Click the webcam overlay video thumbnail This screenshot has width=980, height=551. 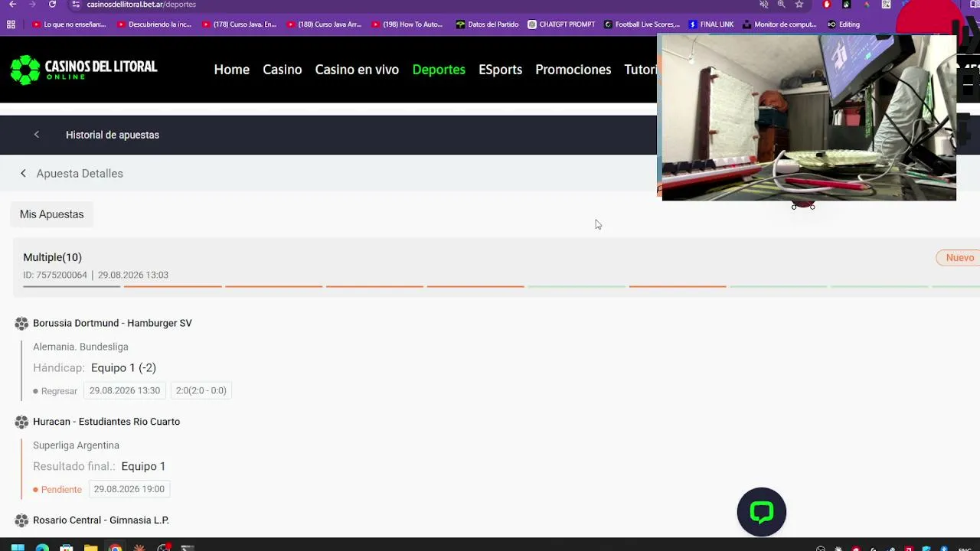point(808,118)
